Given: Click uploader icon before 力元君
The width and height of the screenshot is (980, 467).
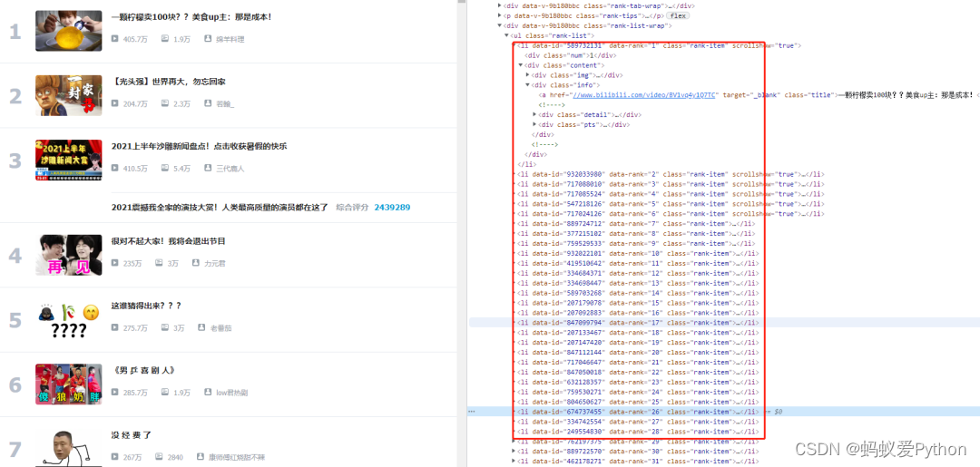Looking at the screenshot, I should [196, 263].
